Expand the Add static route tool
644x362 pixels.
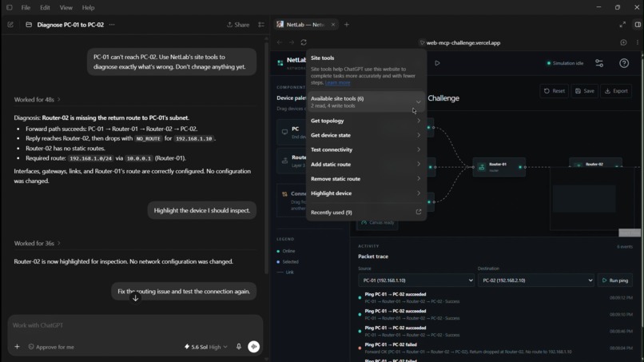(x=365, y=165)
